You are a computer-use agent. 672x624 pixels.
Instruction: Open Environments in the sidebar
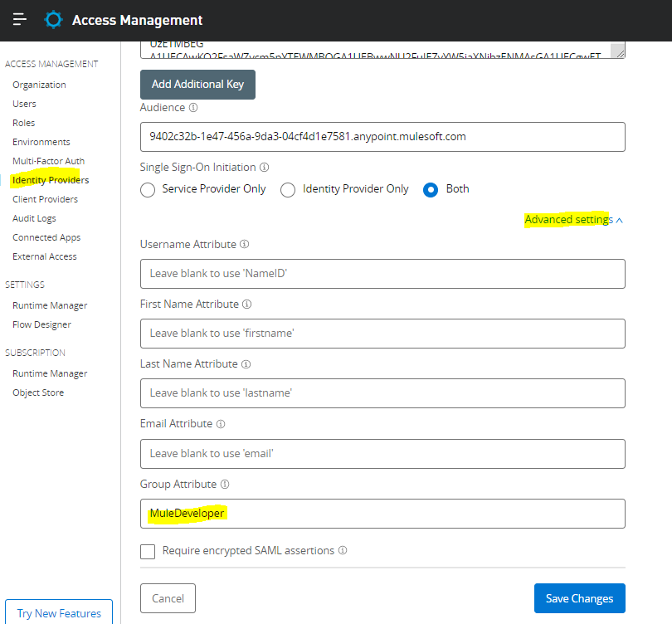[x=41, y=142]
